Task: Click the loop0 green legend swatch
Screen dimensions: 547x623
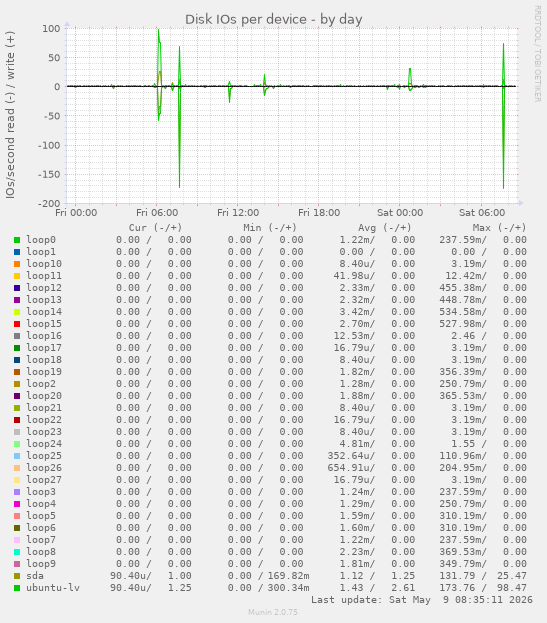Action: coord(17,240)
